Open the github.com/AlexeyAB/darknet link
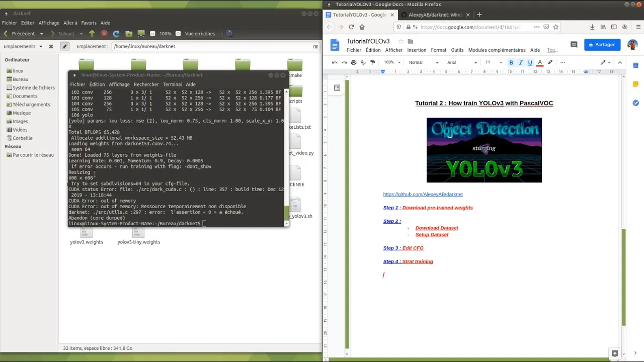 [423, 194]
